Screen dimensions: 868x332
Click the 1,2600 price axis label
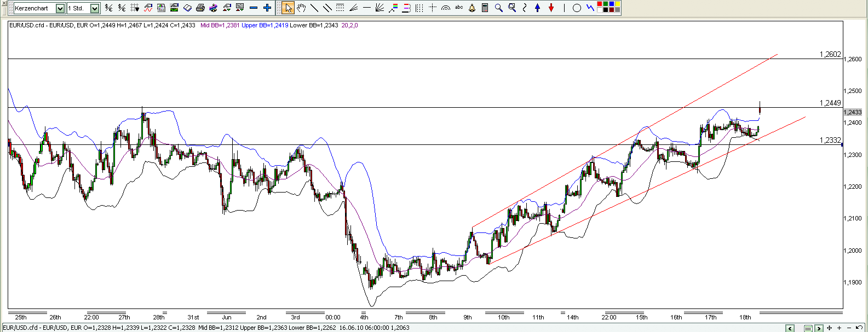click(x=854, y=59)
